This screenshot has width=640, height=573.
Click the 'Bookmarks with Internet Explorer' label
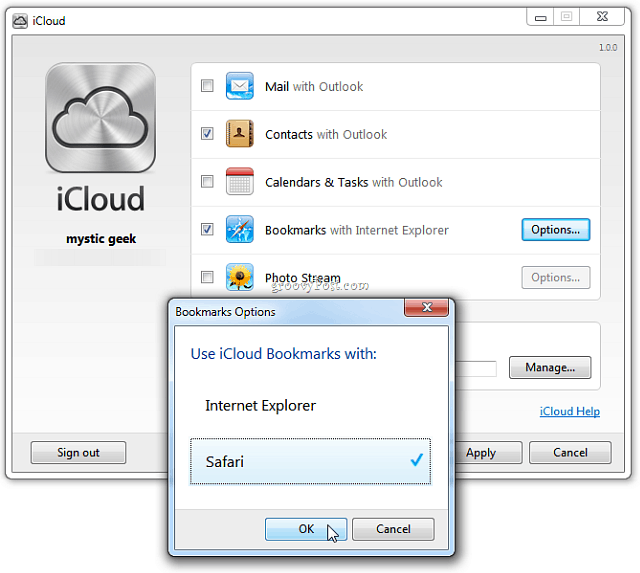pyautogui.click(x=357, y=230)
